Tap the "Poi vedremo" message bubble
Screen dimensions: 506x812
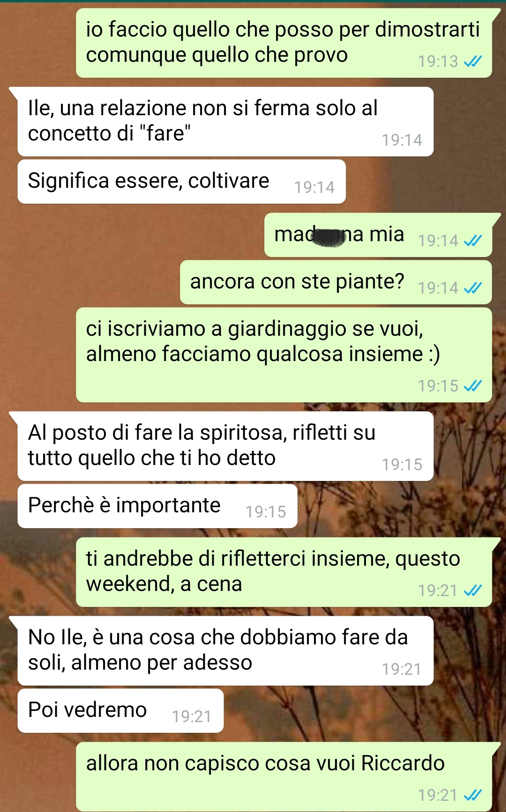click(120, 711)
